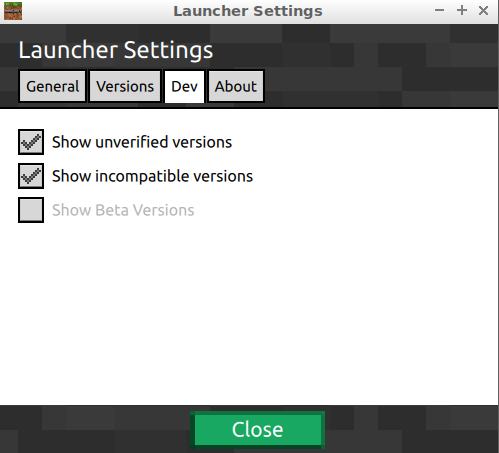Click the 'Launcher Settings' header heading

(x=116, y=50)
